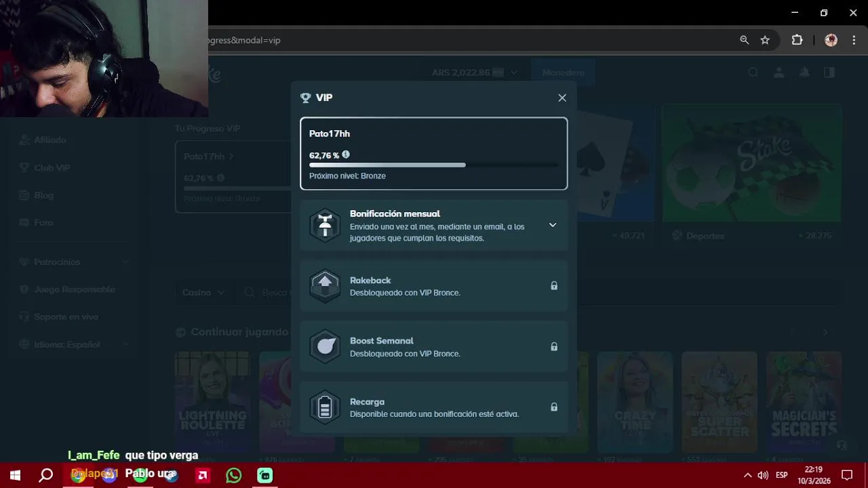Open the Chrome three-dot menu
868x488 pixels.
(x=854, y=40)
